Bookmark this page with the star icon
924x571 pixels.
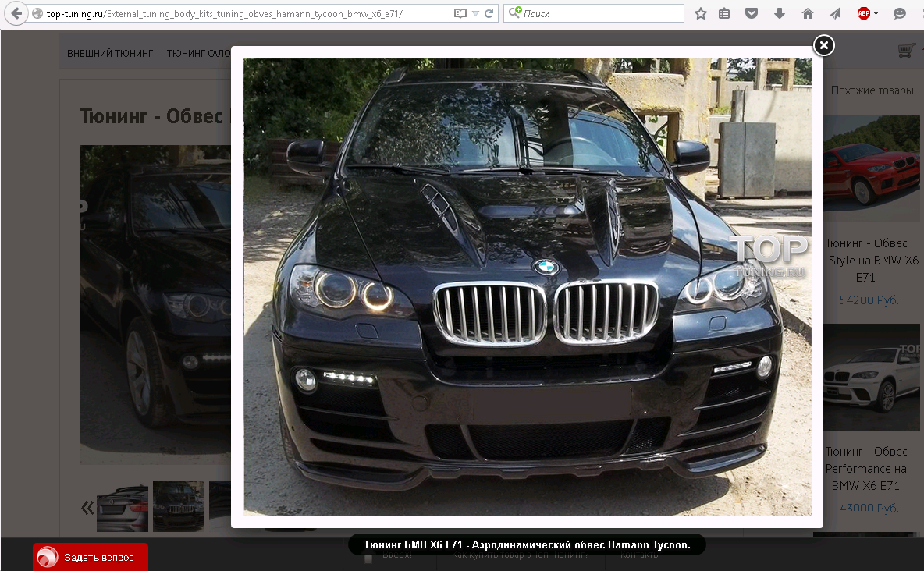[700, 13]
